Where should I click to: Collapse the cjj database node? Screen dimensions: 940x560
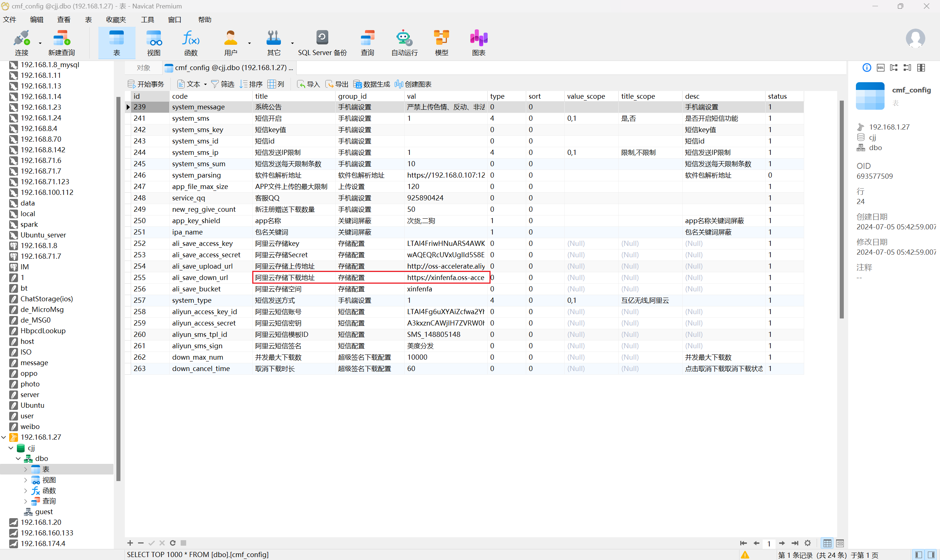coord(11,448)
